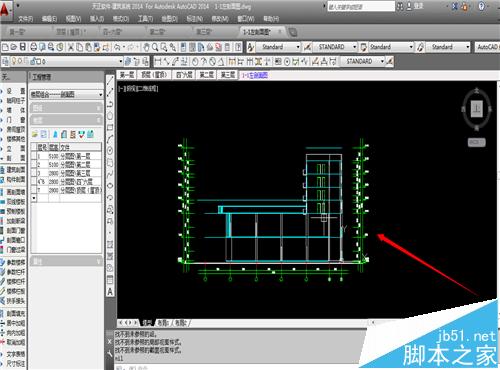Open the Layer Properties Manager icon
This screenshot has width=500, height=370.
tap(6, 61)
